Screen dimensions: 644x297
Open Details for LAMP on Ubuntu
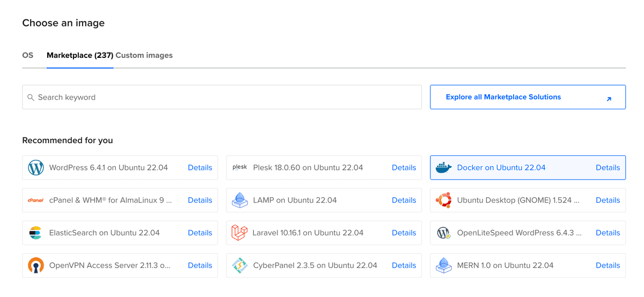(404, 200)
